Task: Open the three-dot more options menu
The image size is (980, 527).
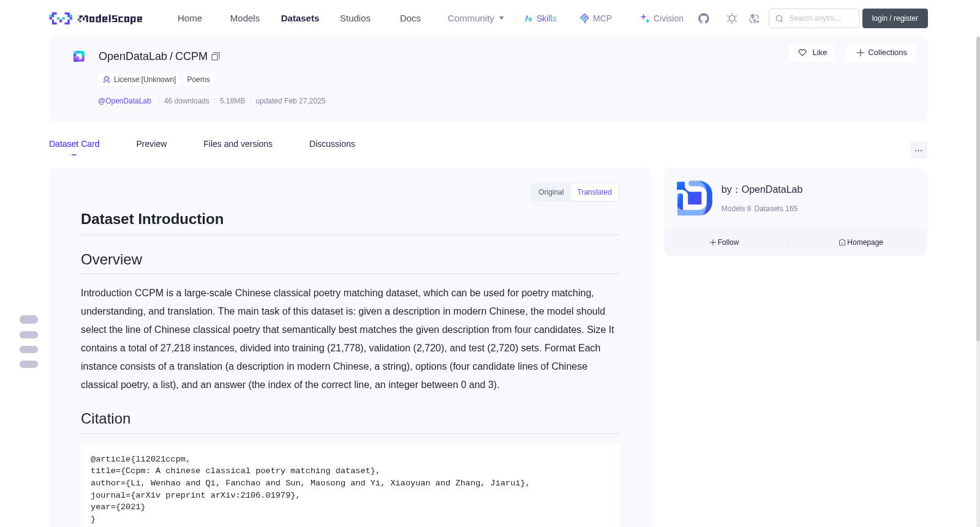Action: (x=918, y=150)
